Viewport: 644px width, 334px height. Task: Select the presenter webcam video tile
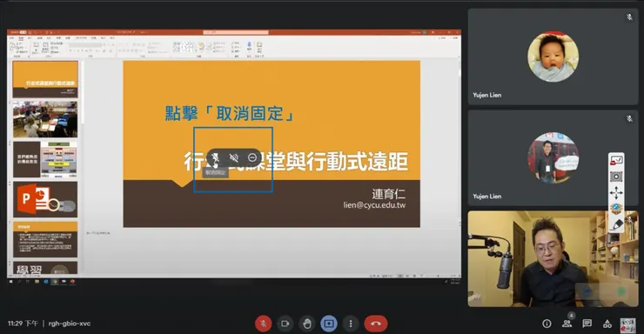(x=553, y=259)
